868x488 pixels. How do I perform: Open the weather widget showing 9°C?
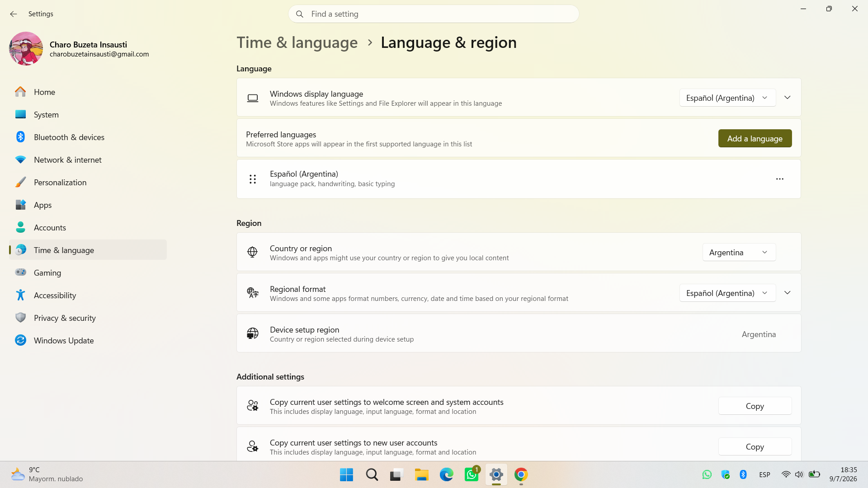[x=47, y=474]
